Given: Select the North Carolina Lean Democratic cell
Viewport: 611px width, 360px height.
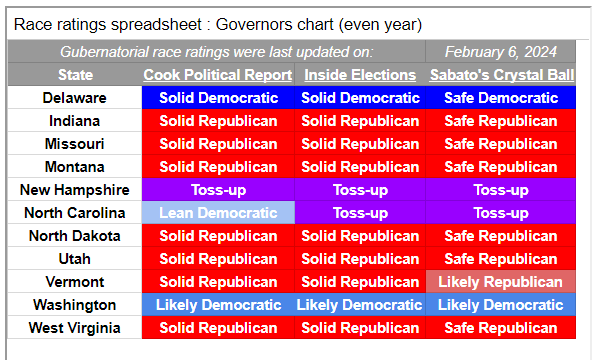Looking at the screenshot, I should (218, 213).
